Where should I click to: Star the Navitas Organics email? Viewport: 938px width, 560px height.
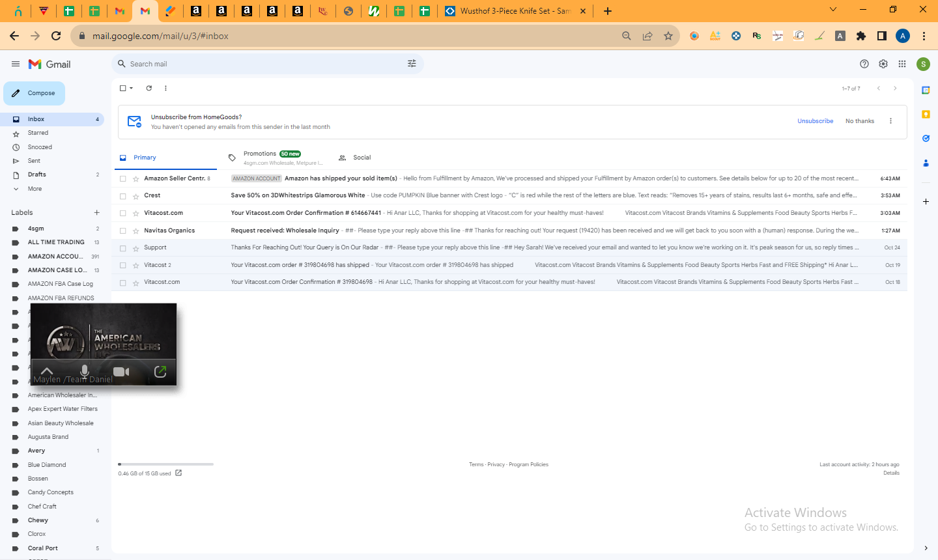[x=135, y=231]
